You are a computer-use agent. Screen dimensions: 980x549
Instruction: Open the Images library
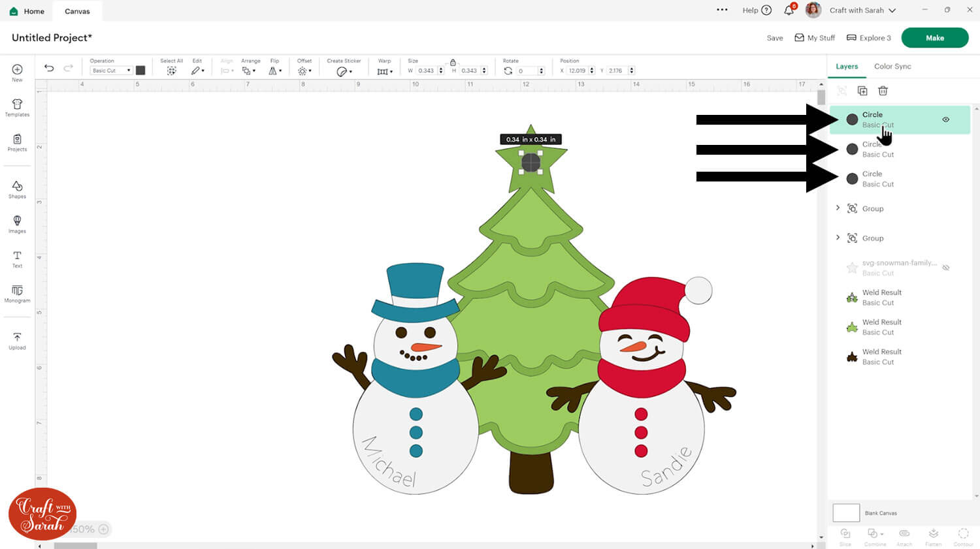[x=17, y=225]
